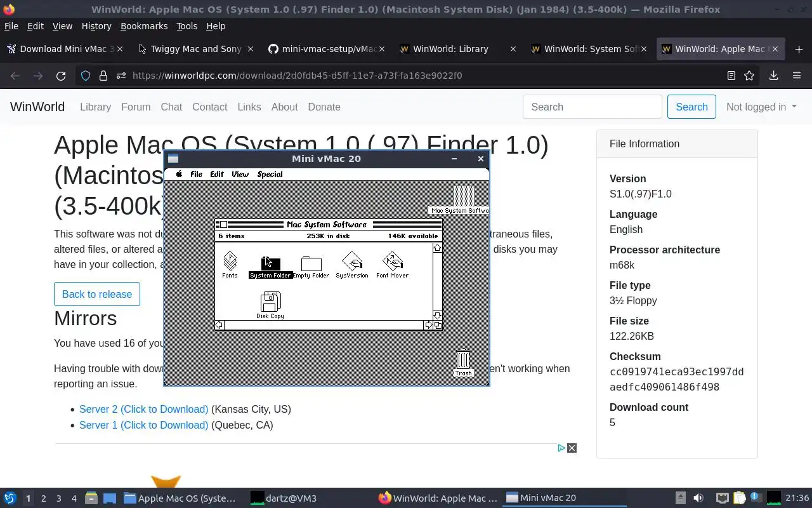Switch to WinWorld: System Software tab

[x=590, y=49]
